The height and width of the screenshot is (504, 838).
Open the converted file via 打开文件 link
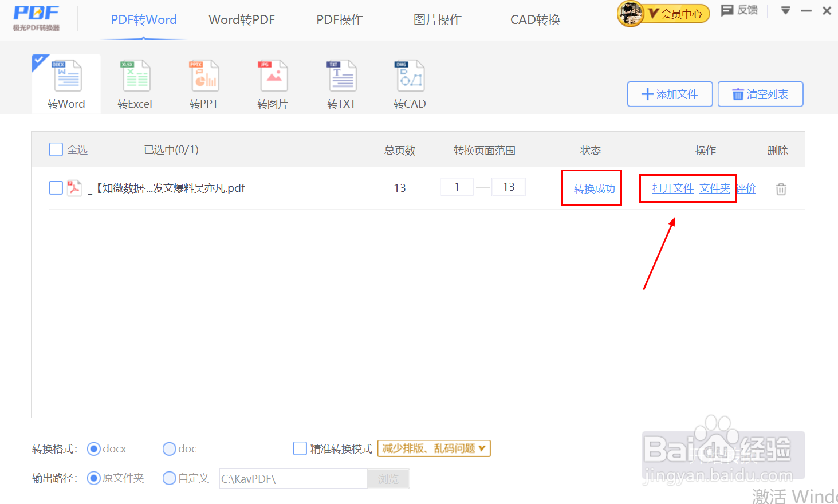click(671, 188)
